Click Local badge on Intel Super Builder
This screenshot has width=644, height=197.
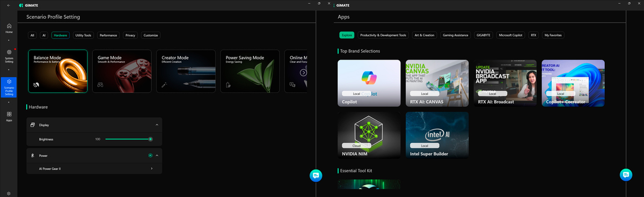pos(425,145)
